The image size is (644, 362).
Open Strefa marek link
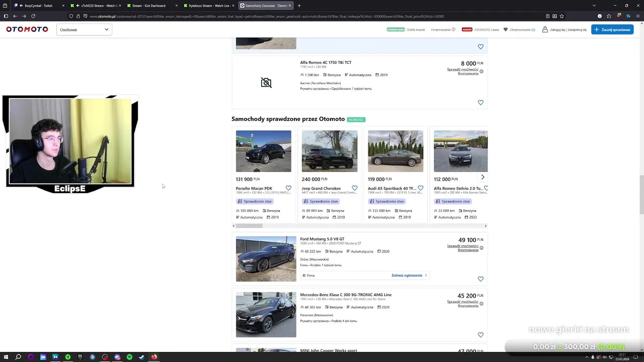[x=416, y=30]
